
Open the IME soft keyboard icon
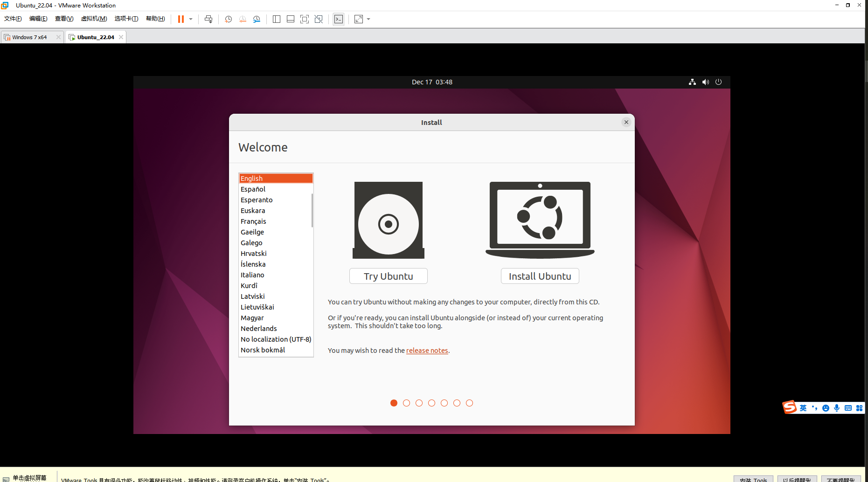point(848,408)
